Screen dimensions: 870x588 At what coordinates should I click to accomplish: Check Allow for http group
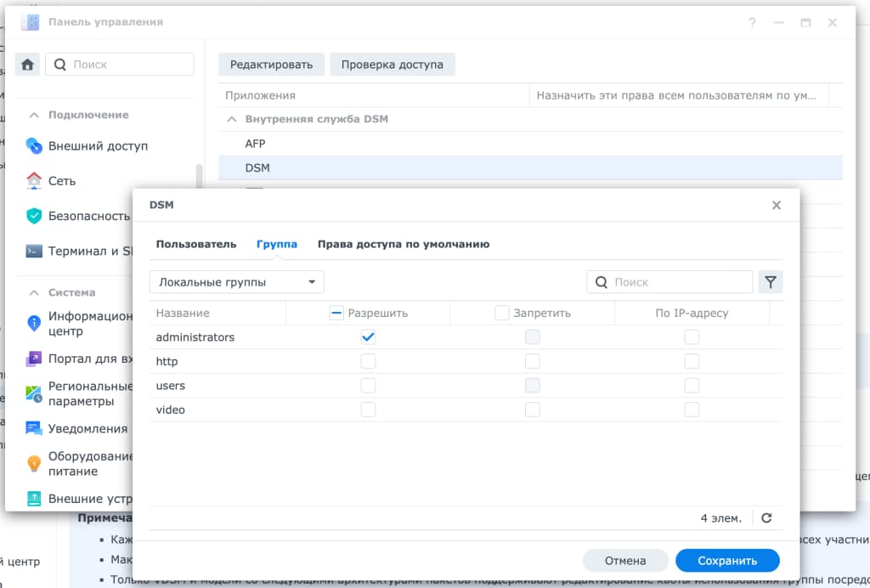(x=368, y=362)
